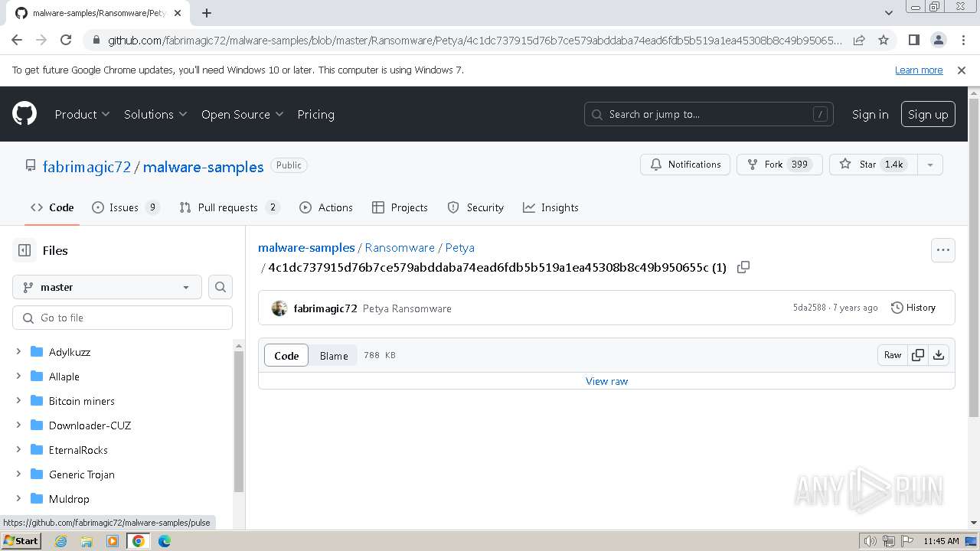The width and height of the screenshot is (980, 551).
Task: Launch Microsoft Edge from taskbar
Action: point(164,541)
